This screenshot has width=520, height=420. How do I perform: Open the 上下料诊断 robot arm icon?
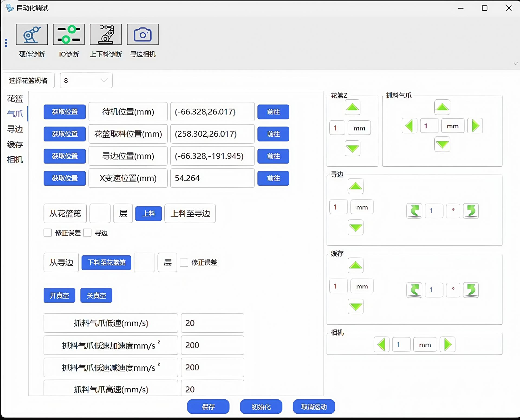click(x=106, y=34)
